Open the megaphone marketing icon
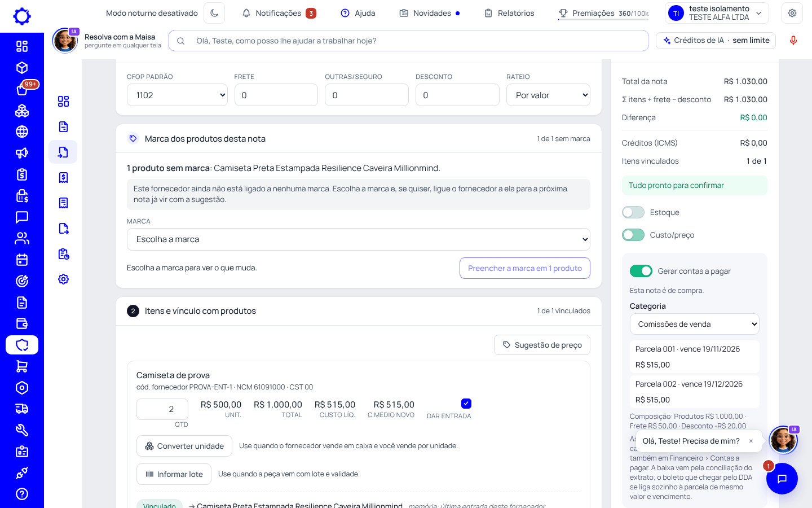 tap(22, 153)
